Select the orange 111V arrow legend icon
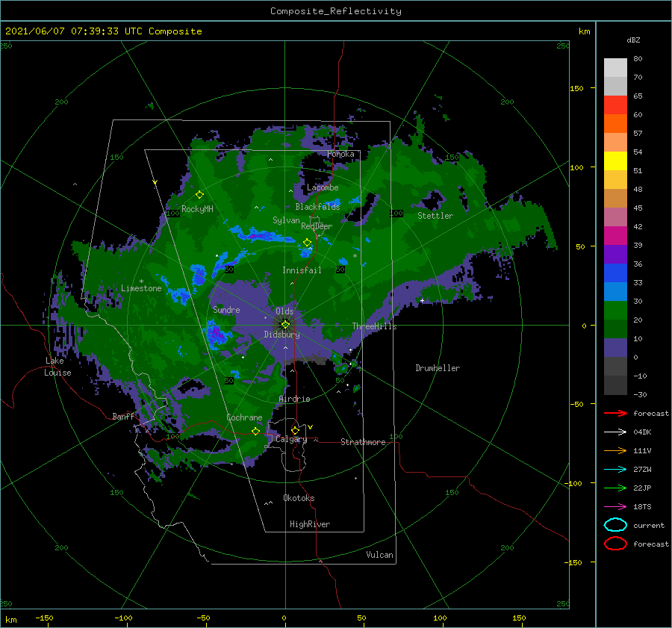 tap(615, 450)
